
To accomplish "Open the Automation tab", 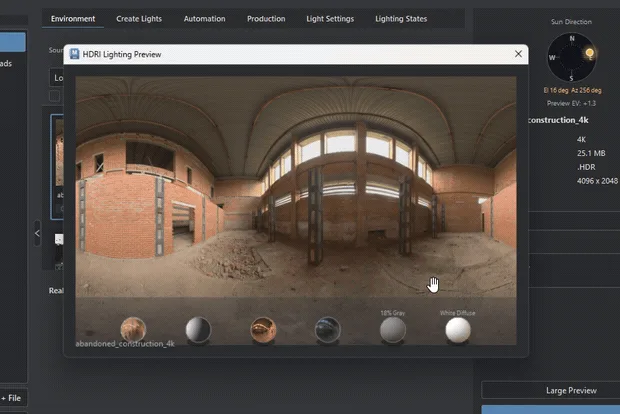I will (x=204, y=19).
